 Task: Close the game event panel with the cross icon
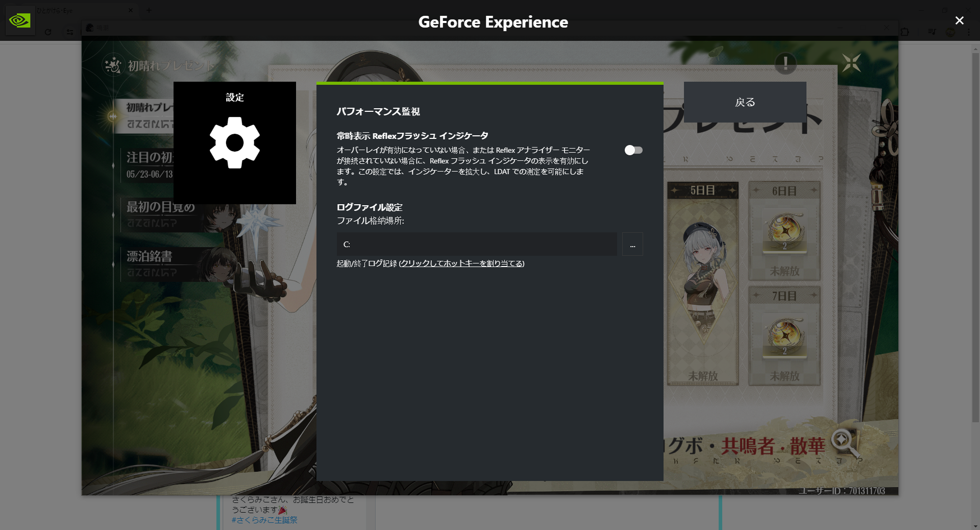click(851, 63)
